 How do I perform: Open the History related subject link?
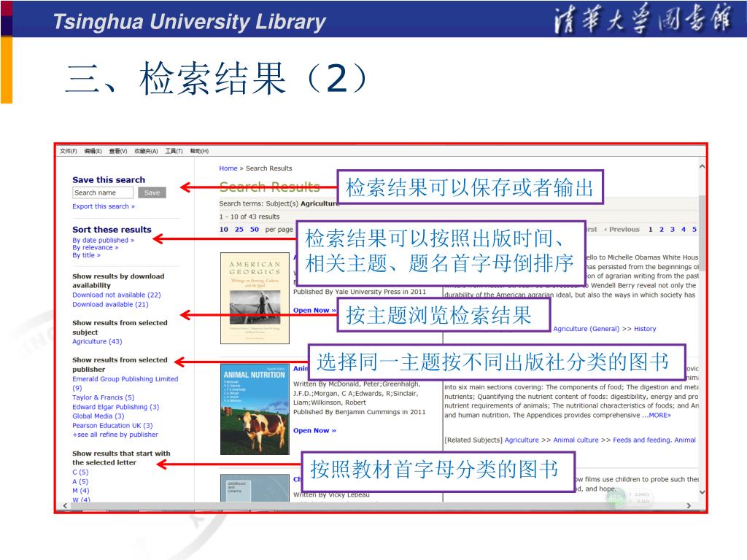tap(645, 329)
